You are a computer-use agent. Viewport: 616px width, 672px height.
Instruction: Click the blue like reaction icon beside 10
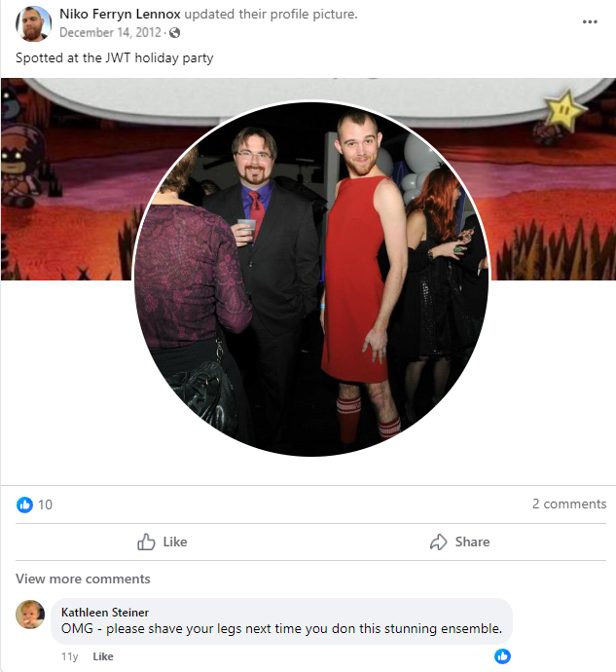point(24,504)
